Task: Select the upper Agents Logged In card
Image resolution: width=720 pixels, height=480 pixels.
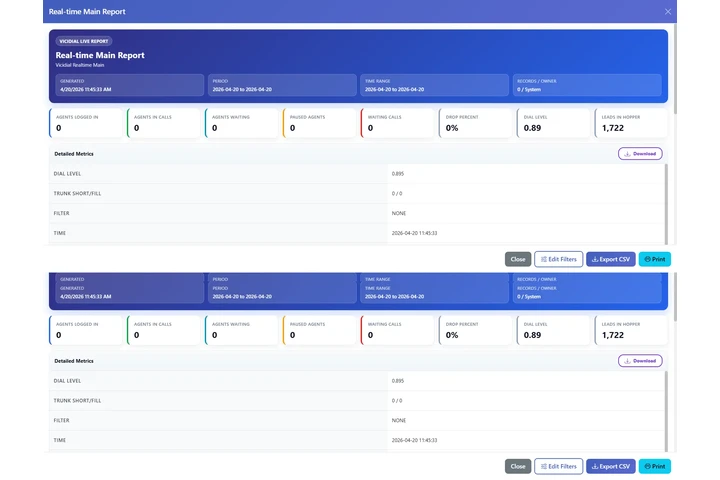Action: 86,123
